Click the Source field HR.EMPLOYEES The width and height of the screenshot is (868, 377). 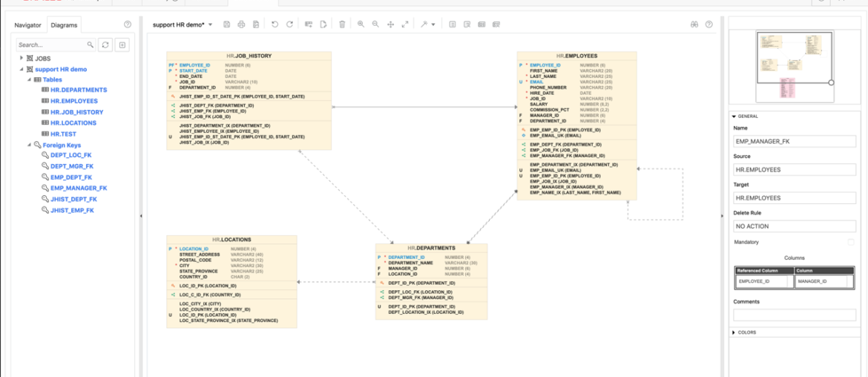(795, 170)
